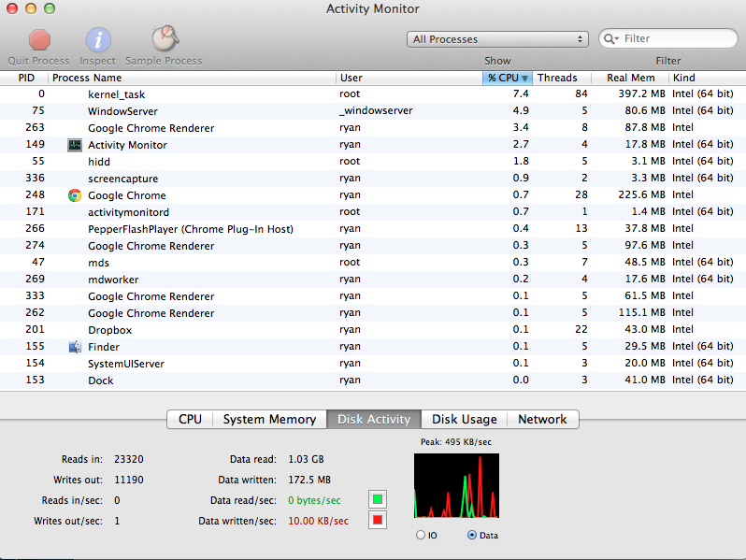The width and height of the screenshot is (746, 560).
Task: Click the Google Chrome icon in process list
Action: pyautogui.click(x=75, y=195)
